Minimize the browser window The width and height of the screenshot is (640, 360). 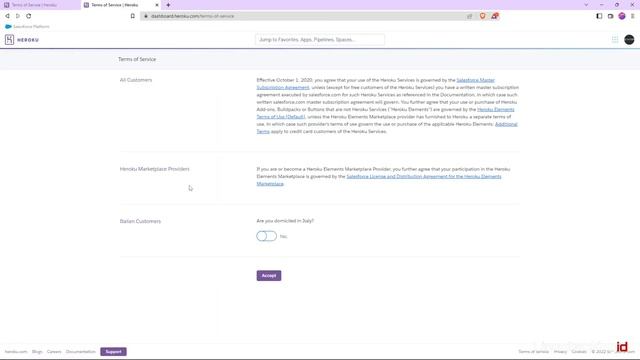pyautogui.click(x=602, y=5)
